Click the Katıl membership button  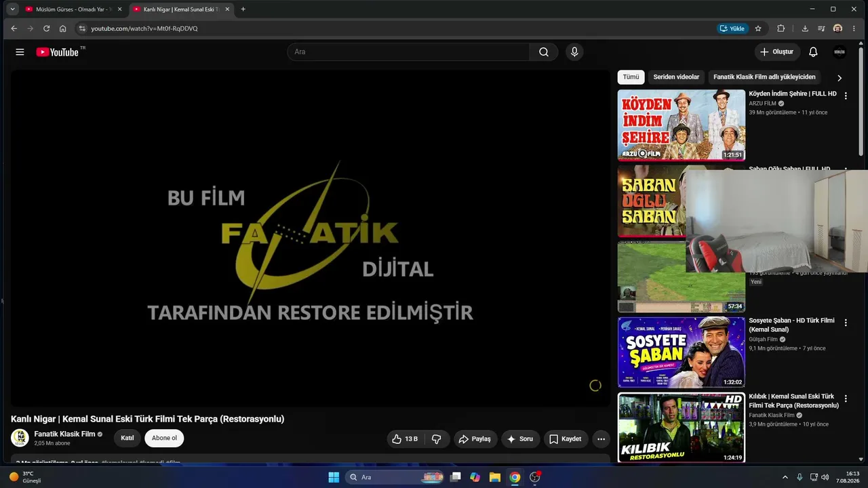pyautogui.click(x=127, y=439)
